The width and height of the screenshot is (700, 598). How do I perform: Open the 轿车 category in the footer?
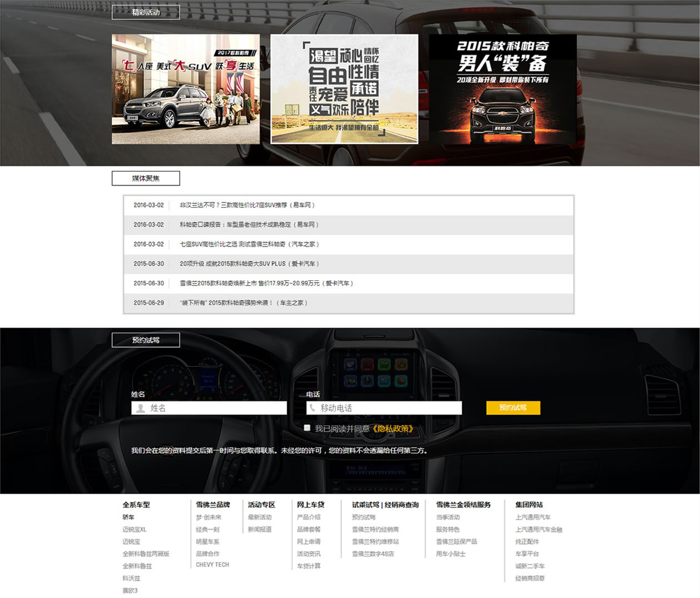pyautogui.click(x=128, y=517)
